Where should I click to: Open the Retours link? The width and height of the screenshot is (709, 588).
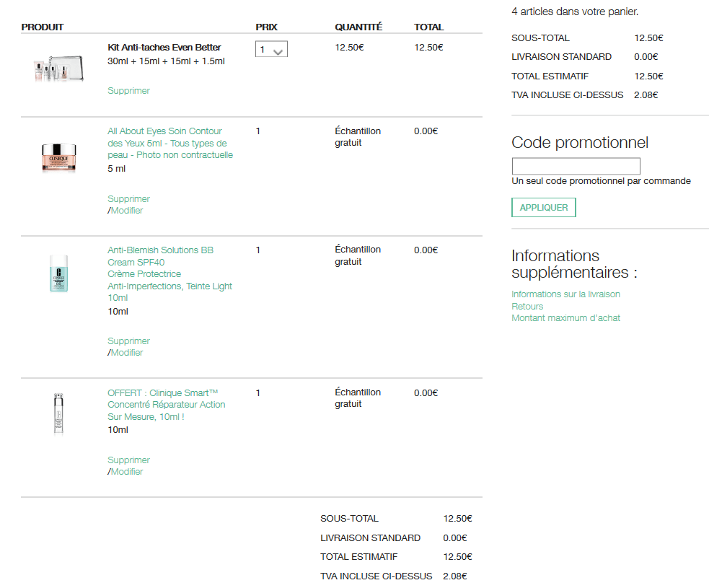pos(527,307)
